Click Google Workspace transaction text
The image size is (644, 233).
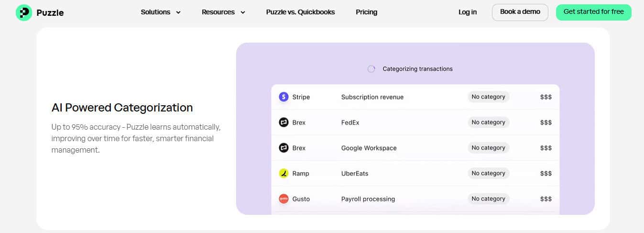(369, 148)
